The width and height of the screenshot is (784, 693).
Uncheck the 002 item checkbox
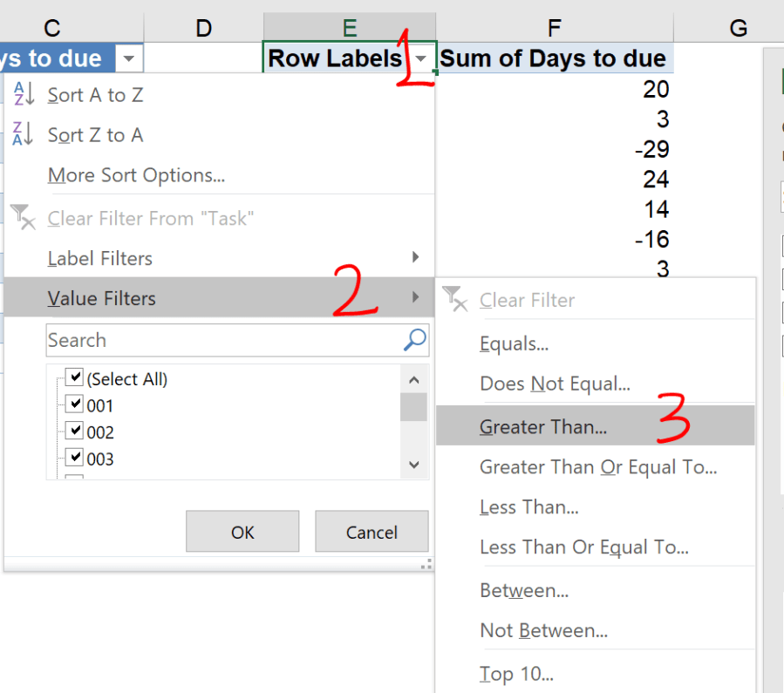[x=75, y=431]
